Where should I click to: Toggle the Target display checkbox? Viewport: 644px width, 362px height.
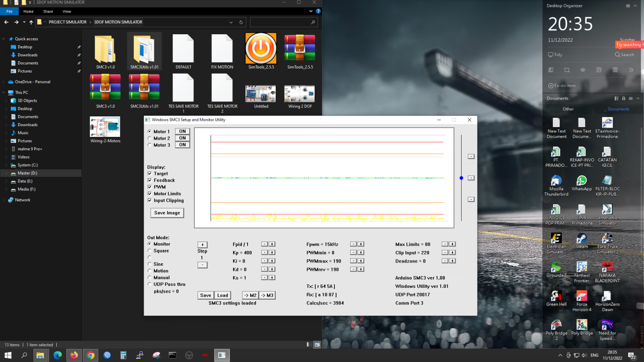149,174
